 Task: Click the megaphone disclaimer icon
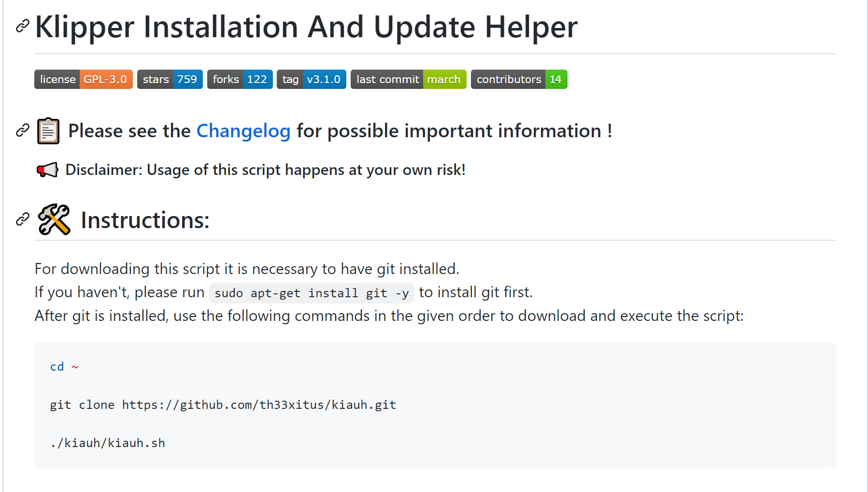[47, 170]
